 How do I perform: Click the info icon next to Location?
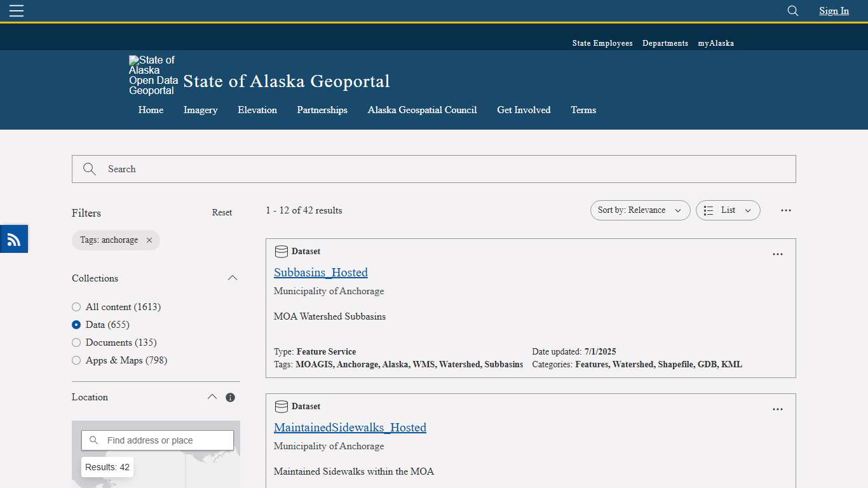pyautogui.click(x=230, y=396)
